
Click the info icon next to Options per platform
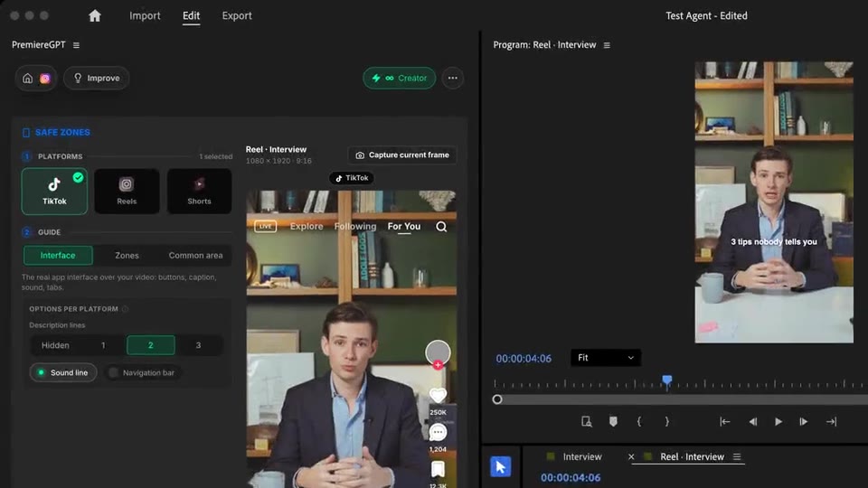tap(125, 309)
